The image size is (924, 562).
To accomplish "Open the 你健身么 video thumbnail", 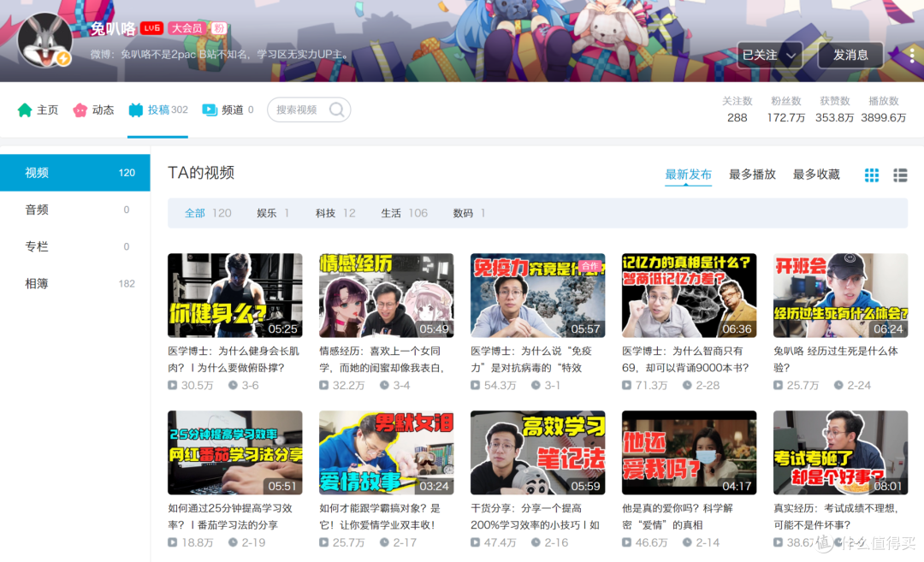I will pyautogui.click(x=234, y=295).
